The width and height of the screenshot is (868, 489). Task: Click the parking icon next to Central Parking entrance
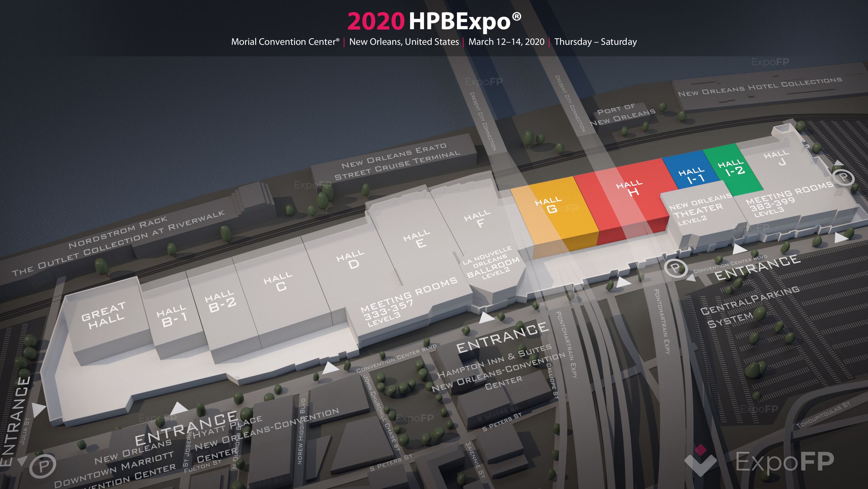(676, 269)
